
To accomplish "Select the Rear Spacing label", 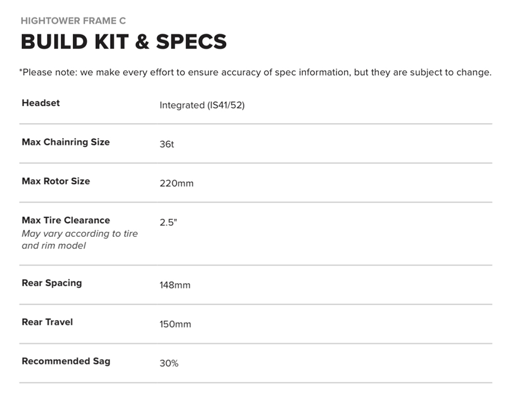I will click(51, 283).
